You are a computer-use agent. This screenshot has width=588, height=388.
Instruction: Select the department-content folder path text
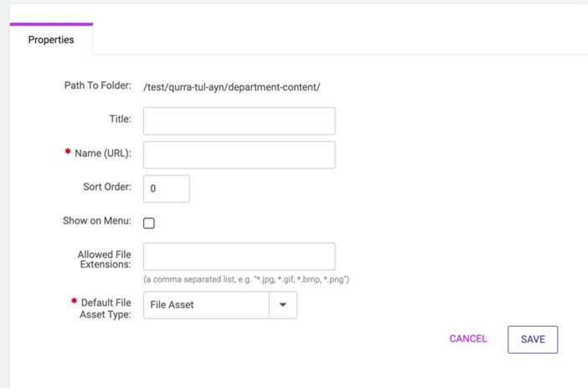pos(232,87)
